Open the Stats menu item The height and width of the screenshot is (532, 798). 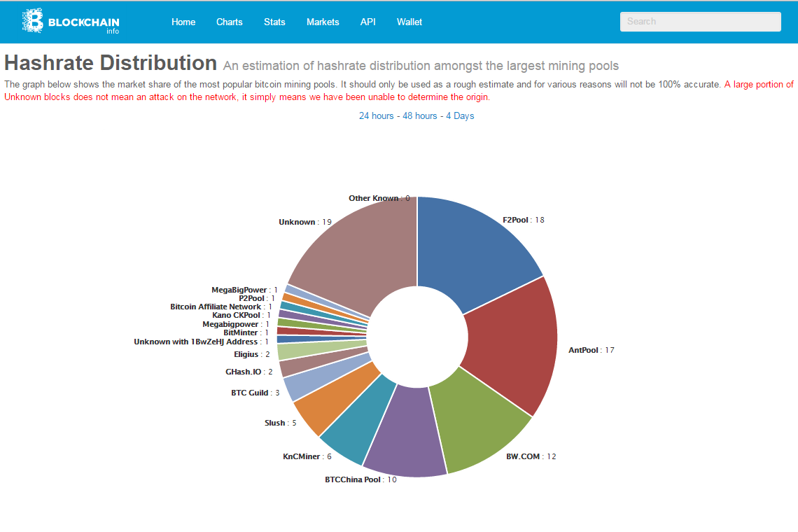click(274, 22)
